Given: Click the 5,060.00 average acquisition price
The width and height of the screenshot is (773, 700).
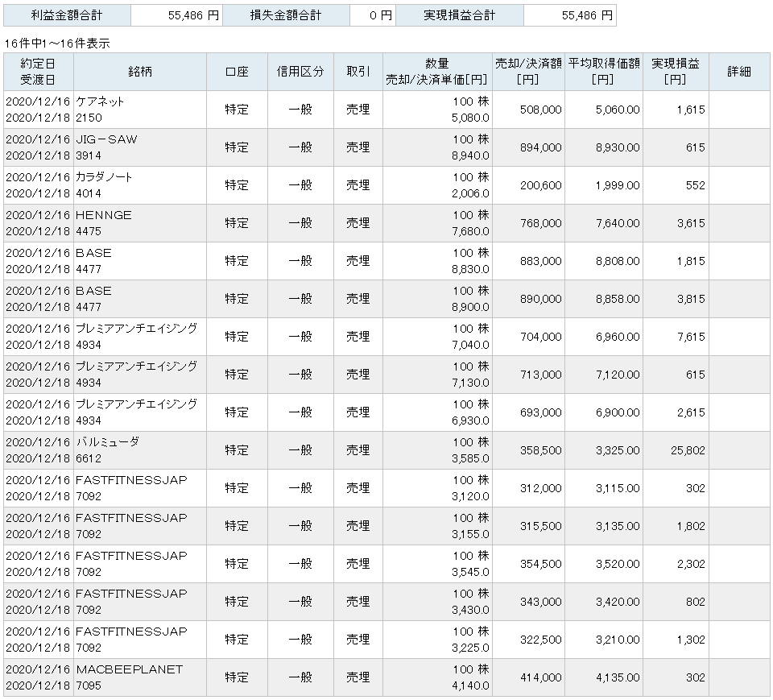Looking at the screenshot, I should (618, 110).
